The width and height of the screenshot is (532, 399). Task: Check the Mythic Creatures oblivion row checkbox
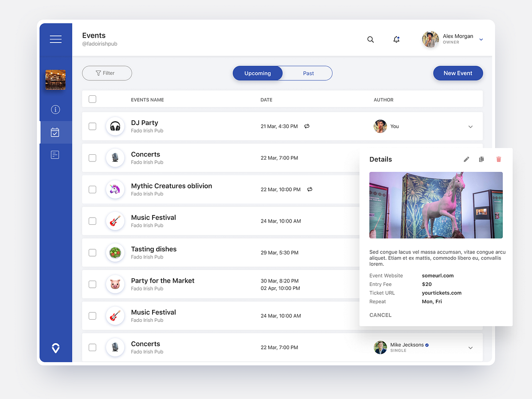pyautogui.click(x=92, y=189)
